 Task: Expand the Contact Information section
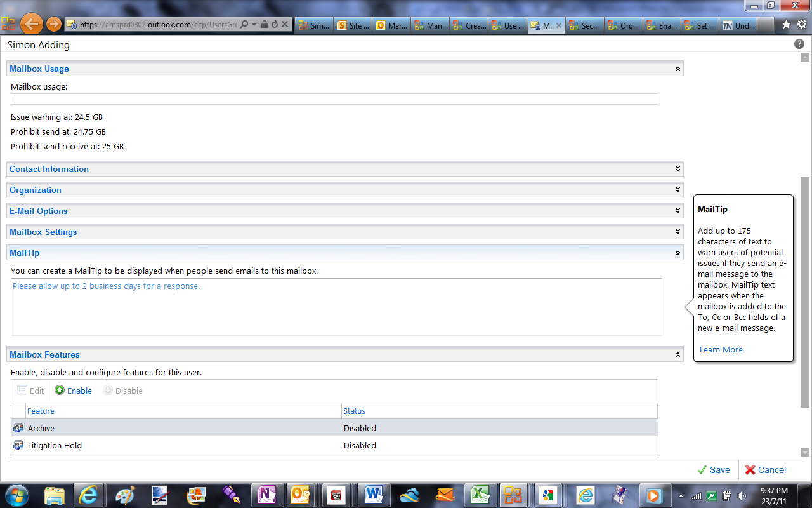[678, 169]
